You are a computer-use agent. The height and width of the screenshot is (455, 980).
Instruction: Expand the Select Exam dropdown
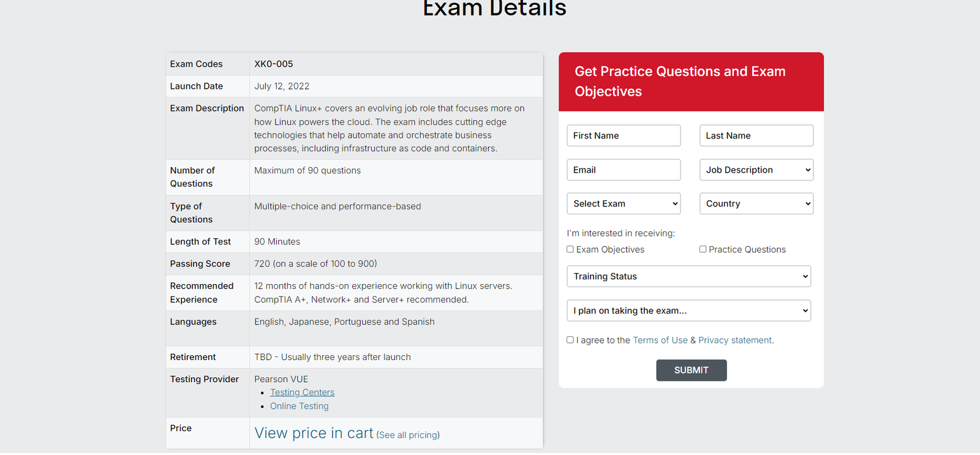click(624, 204)
